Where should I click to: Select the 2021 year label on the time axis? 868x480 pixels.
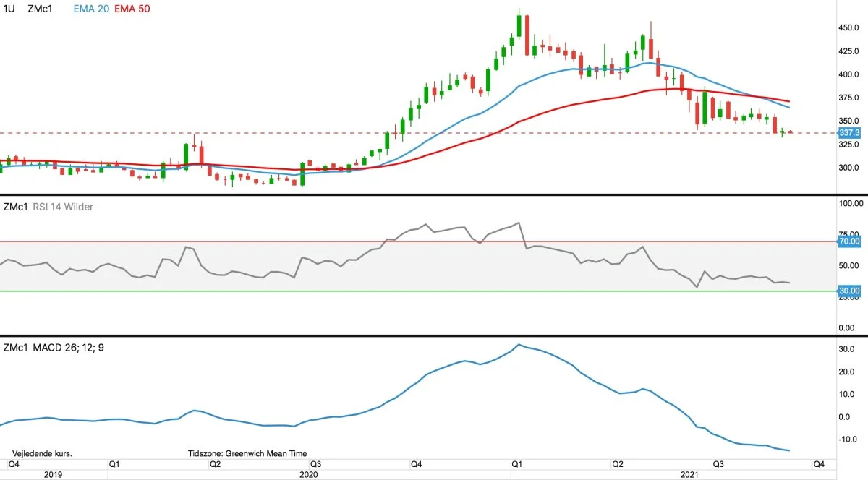689,474
